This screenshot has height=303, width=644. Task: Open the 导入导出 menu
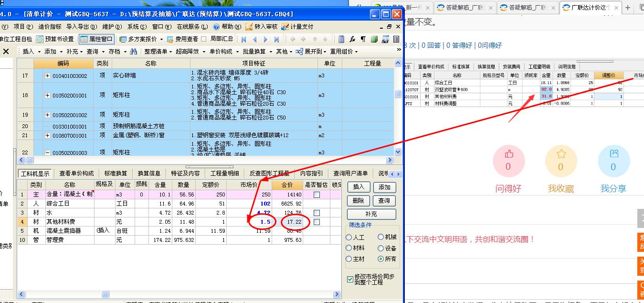tap(81, 27)
